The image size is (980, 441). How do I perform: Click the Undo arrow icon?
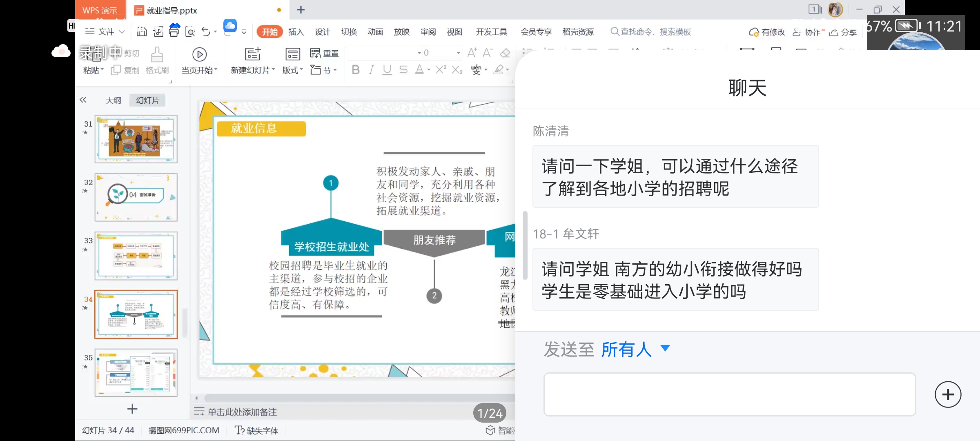point(206,32)
